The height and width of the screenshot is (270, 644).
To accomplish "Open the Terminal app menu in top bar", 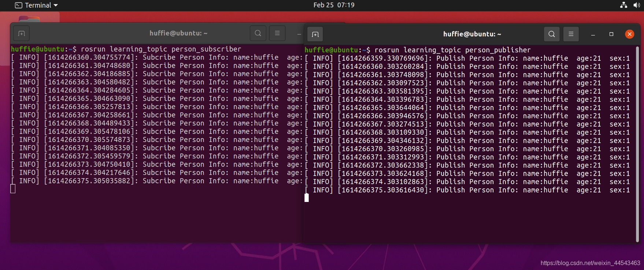I will pos(37,5).
